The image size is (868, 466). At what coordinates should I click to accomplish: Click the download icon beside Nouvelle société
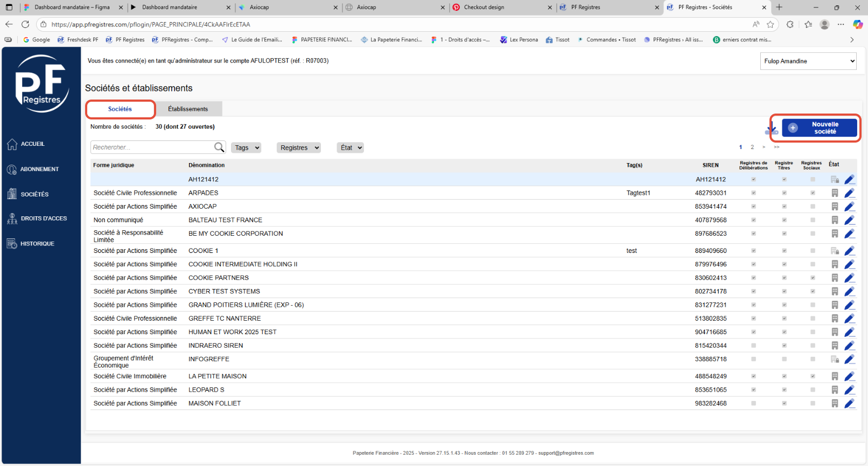click(771, 128)
